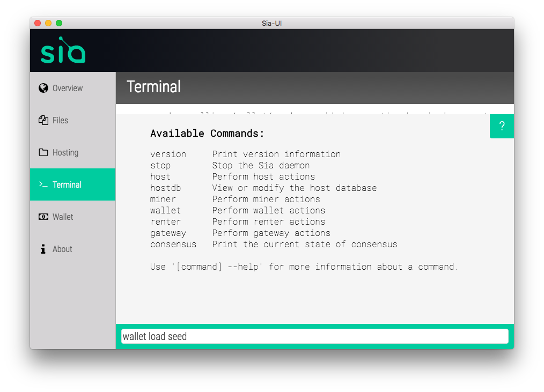Click the 'host' command in the list
The height and width of the screenshot is (392, 544).
[x=160, y=176]
